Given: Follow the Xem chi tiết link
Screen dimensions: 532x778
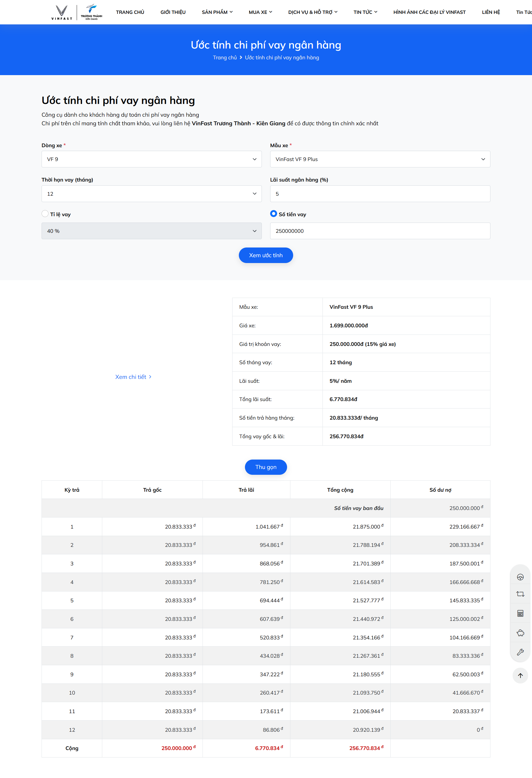Looking at the screenshot, I should 133,377.
